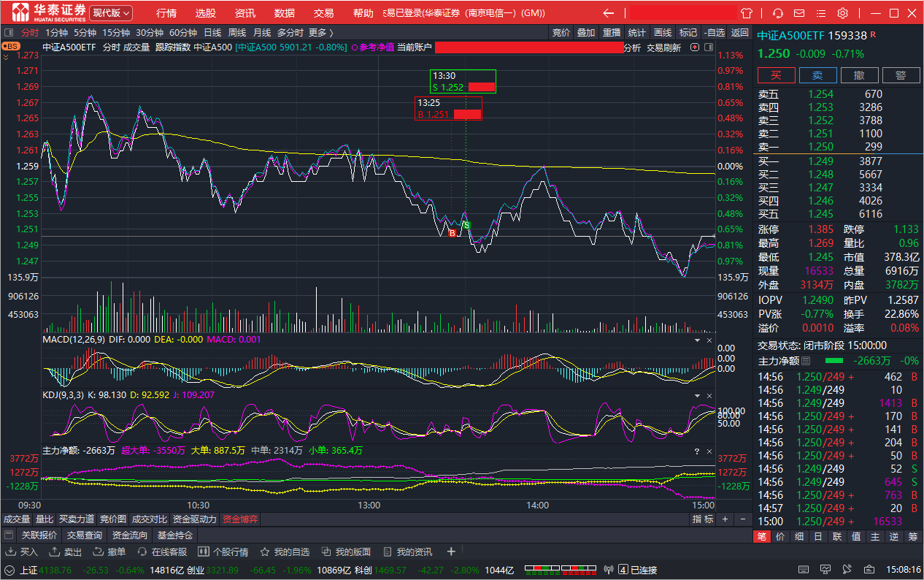924x580 pixels.
Task: Click the blue 卖 button
Action: [x=817, y=75]
